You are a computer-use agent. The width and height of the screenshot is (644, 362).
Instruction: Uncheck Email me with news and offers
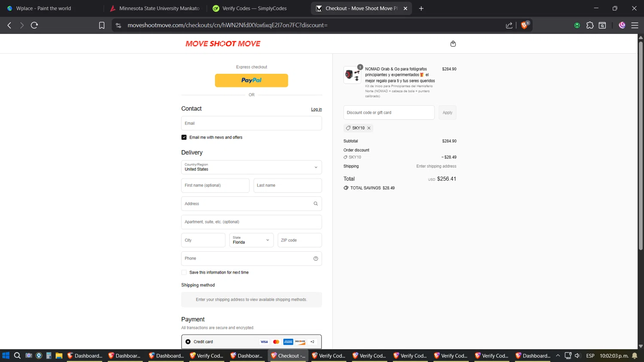184,137
